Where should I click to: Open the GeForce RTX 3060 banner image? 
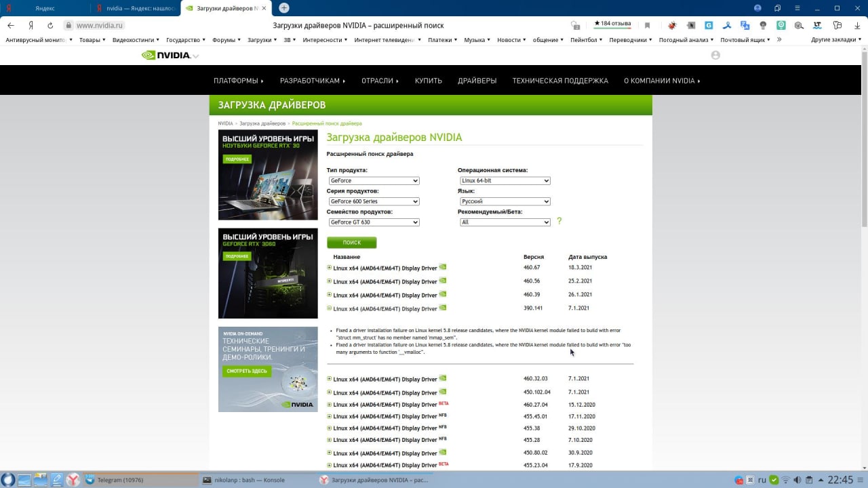coord(268,273)
